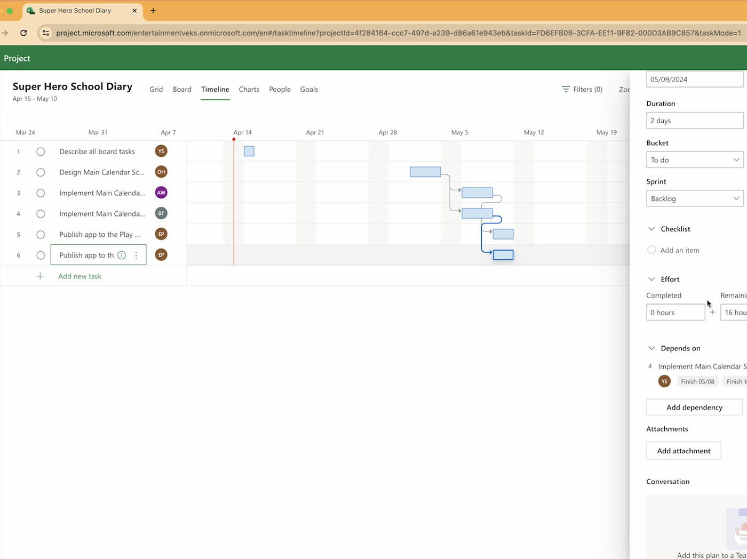Screen dimensions: 747x560
Task: Click the Project app header link
Action: (x=17, y=58)
